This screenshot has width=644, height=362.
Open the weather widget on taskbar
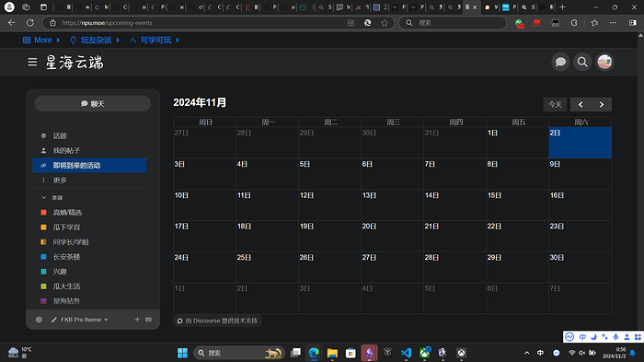coord(19,353)
